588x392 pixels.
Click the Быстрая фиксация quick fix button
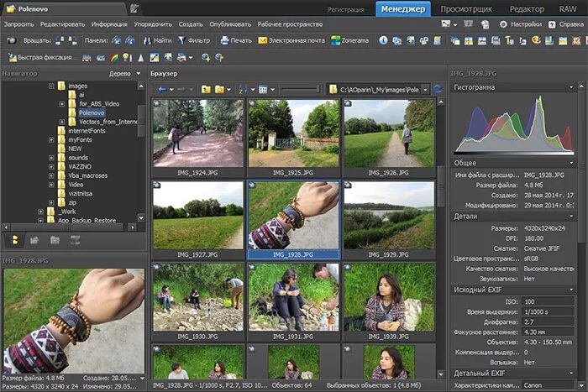tap(42, 57)
